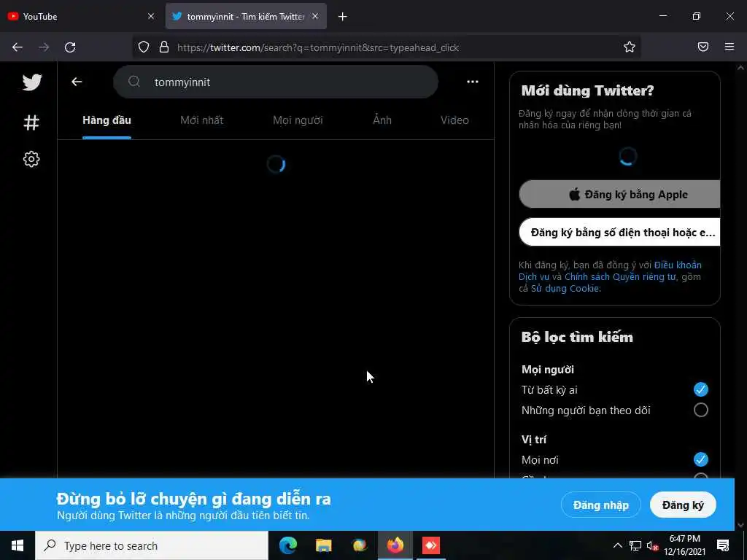
Task: Open the round globe taskbar app
Action: [x=359, y=545]
